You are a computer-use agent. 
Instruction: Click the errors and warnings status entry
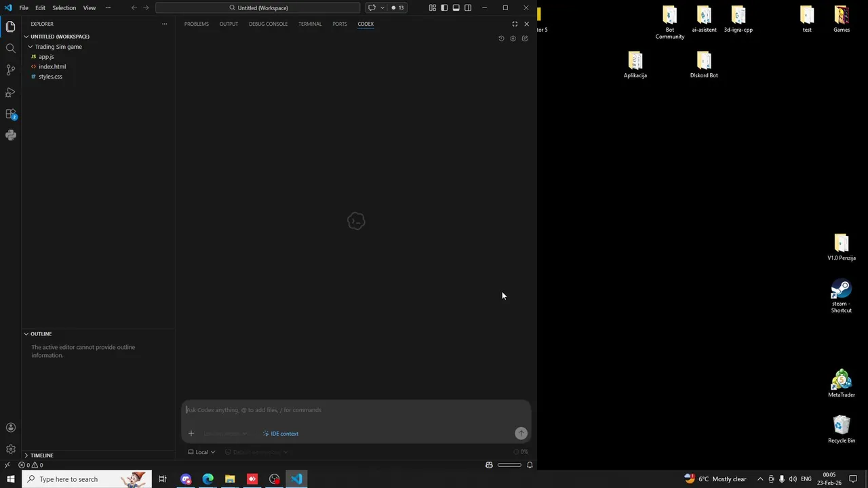coord(31,465)
